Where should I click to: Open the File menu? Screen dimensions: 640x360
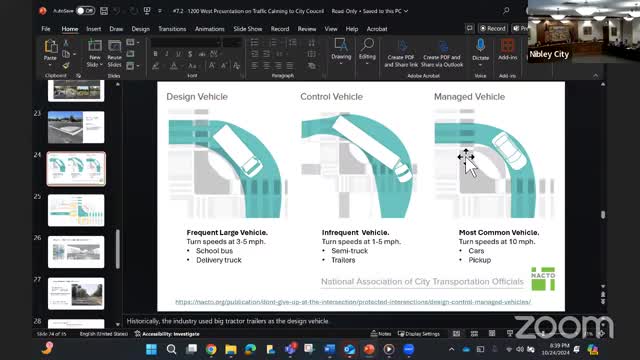coord(46,29)
